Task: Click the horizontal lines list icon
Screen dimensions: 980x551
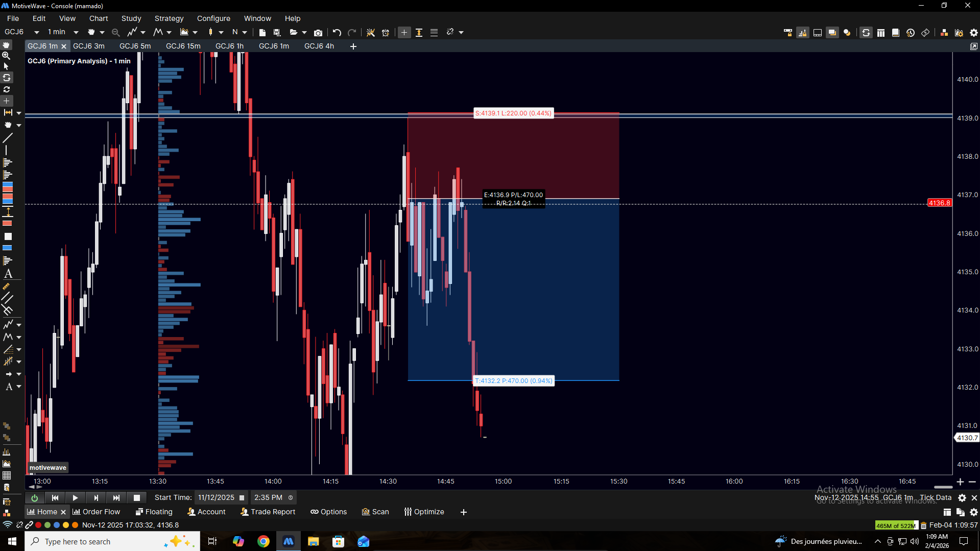Action: tap(434, 32)
